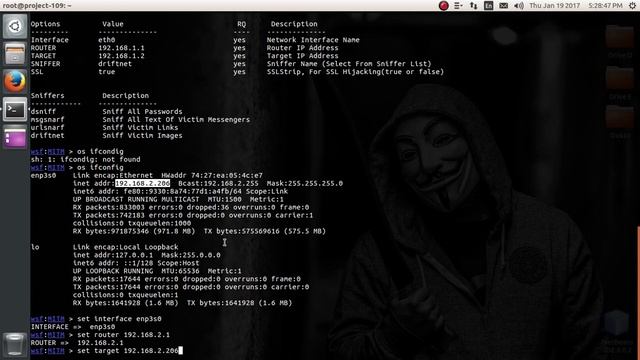Click Bcast:192.168.2.255 text

[x=218, y=183]
